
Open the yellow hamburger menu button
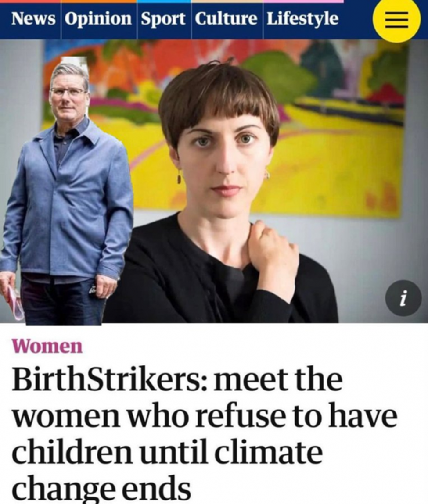click(396, 19)
